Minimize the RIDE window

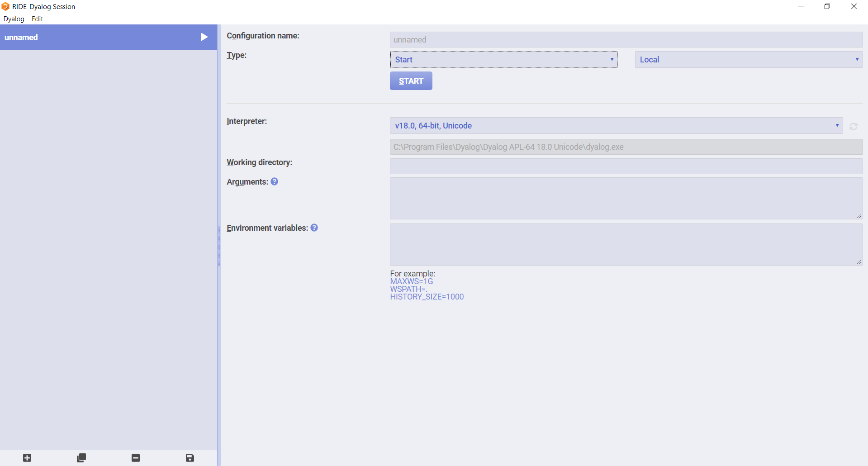tap(801, 6)
